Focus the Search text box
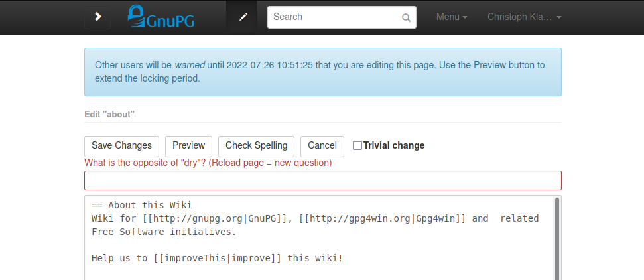Viewport: 644px width, 280px height. tap(335, 17)
